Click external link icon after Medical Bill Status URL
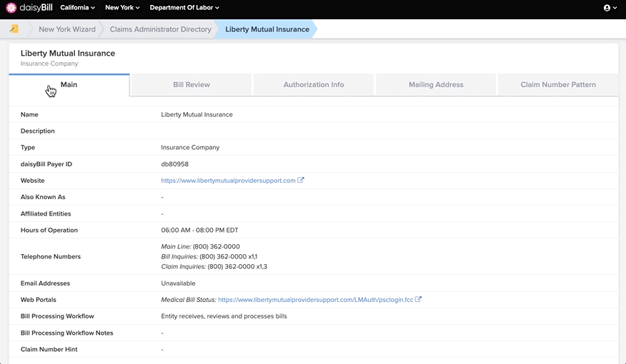This screenshot has height=364, width=626. coord(418,300)
